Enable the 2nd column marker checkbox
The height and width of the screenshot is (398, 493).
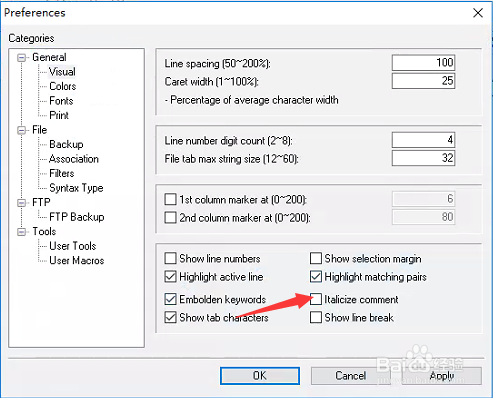(x=170, y=218)
